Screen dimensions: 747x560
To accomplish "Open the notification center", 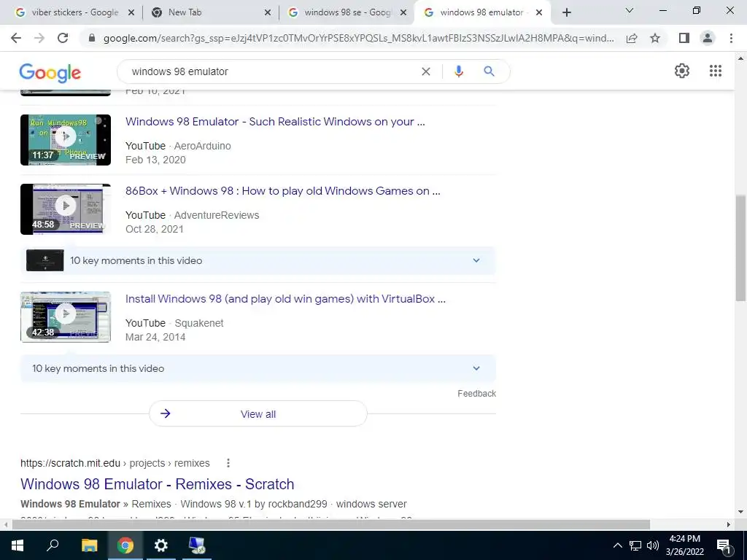I will pyautogui.click(x=724, y=545).
